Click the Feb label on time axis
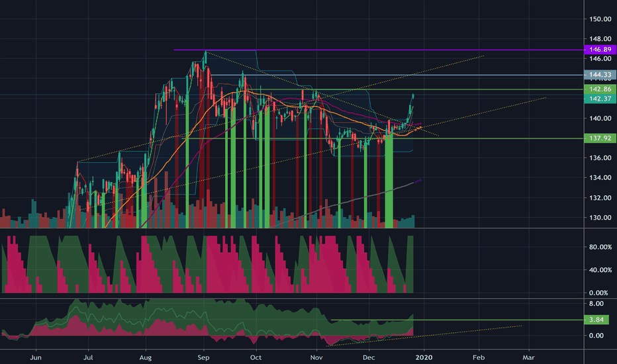The height and width of the screenshot is (364, 617). pos(479,357)
